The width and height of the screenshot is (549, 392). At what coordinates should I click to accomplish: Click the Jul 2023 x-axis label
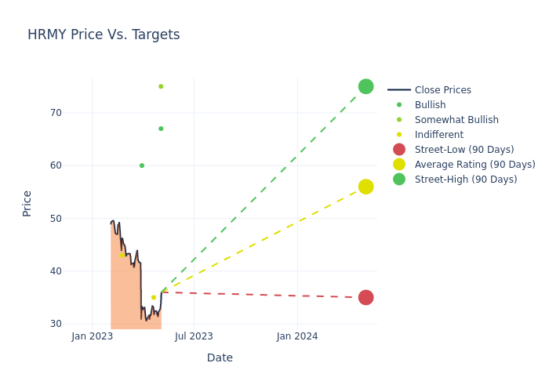click(x=194, y=336)
